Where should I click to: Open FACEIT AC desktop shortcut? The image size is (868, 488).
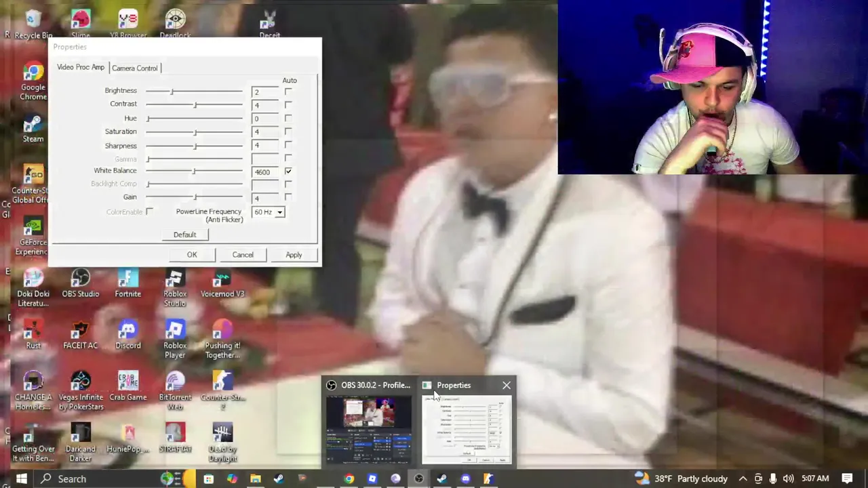pyautogui.click(x=80, y=335)
